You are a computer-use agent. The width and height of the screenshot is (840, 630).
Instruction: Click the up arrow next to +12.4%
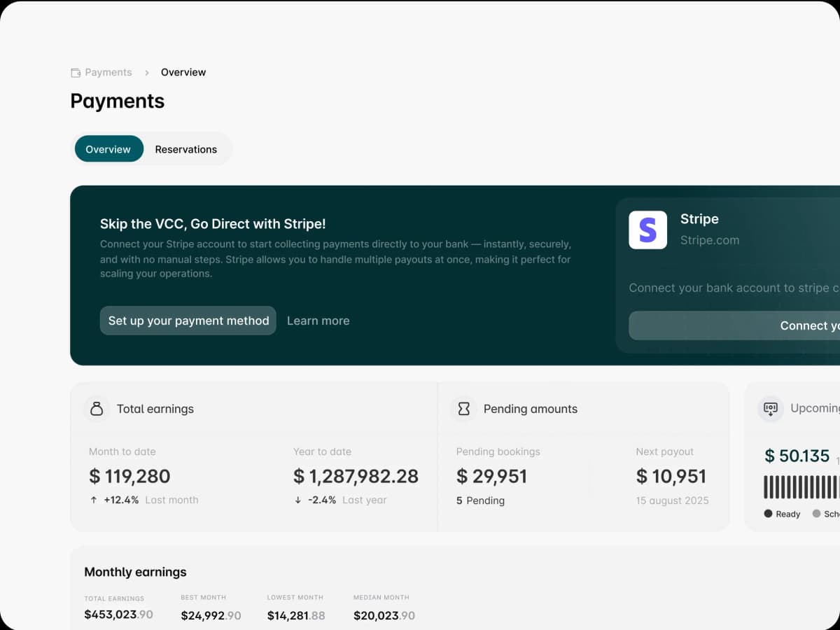tap(94, 500)
